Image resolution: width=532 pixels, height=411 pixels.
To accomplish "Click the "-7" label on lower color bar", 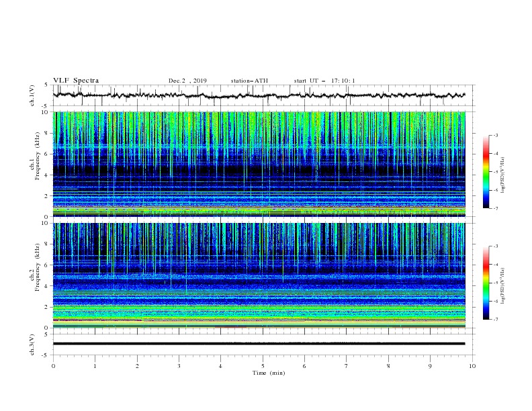I will 495,320.
